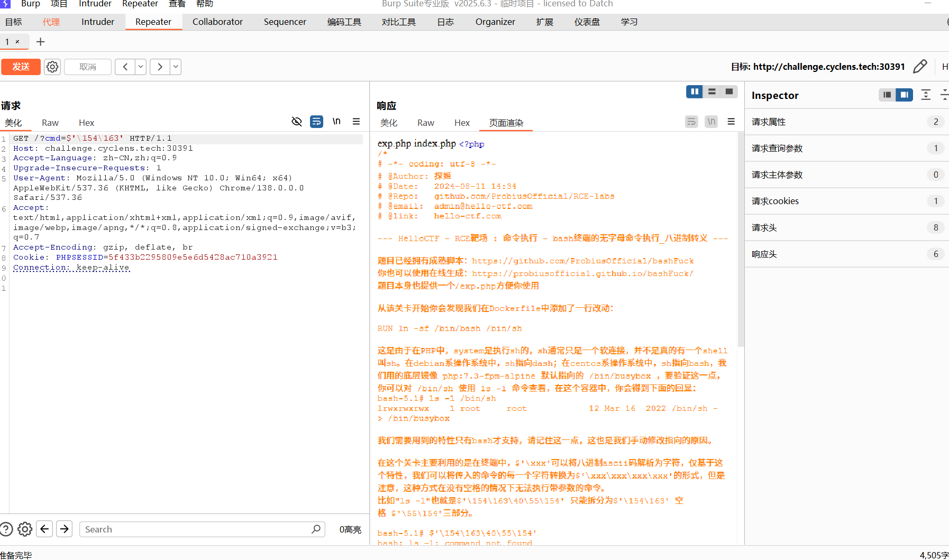Jump to previous search match arrow

(44, 529)
